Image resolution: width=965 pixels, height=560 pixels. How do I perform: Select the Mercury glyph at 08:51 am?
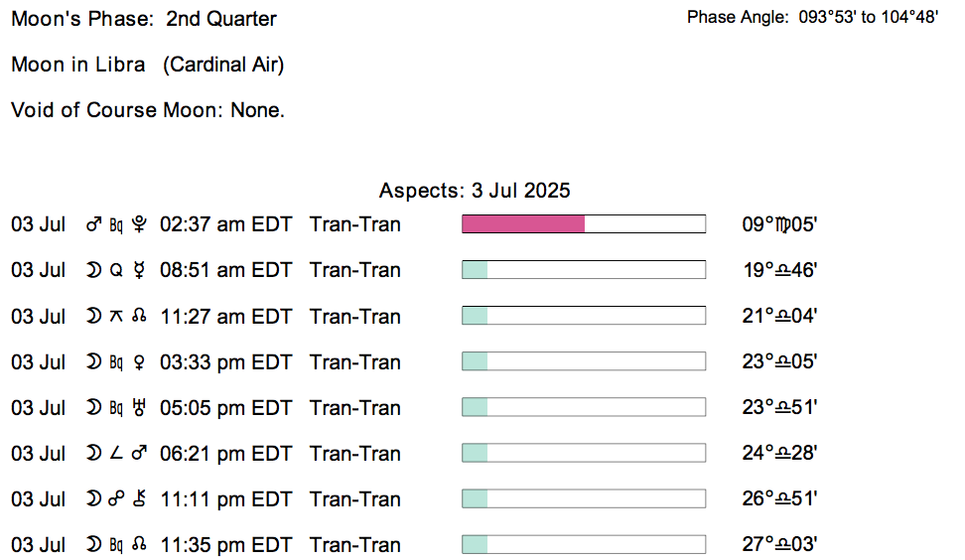coord(139,270)
